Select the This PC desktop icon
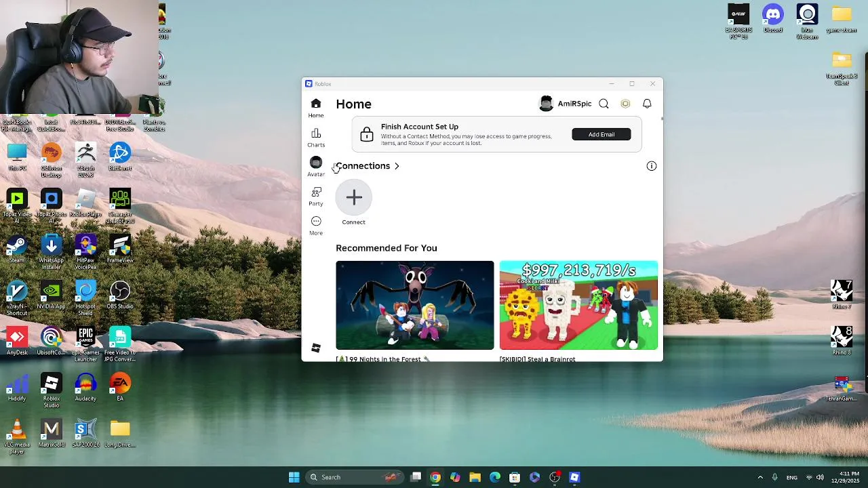Screen dimensions: 868x488 [17, 157]
